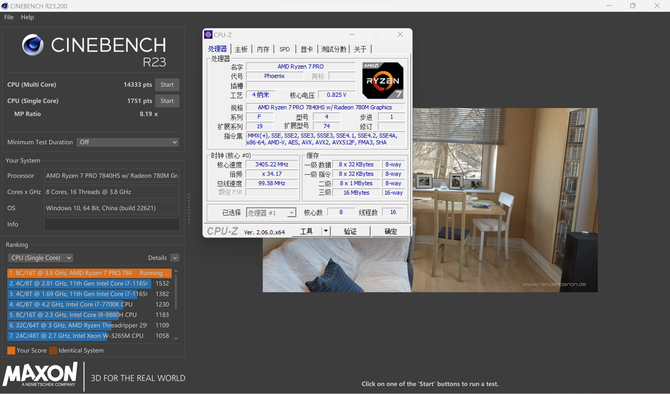The width and height of the screenshot is (670, 394).
Task: Select the Intel Core i9-9880H ranking row
Action: click(x=88, y=315)
